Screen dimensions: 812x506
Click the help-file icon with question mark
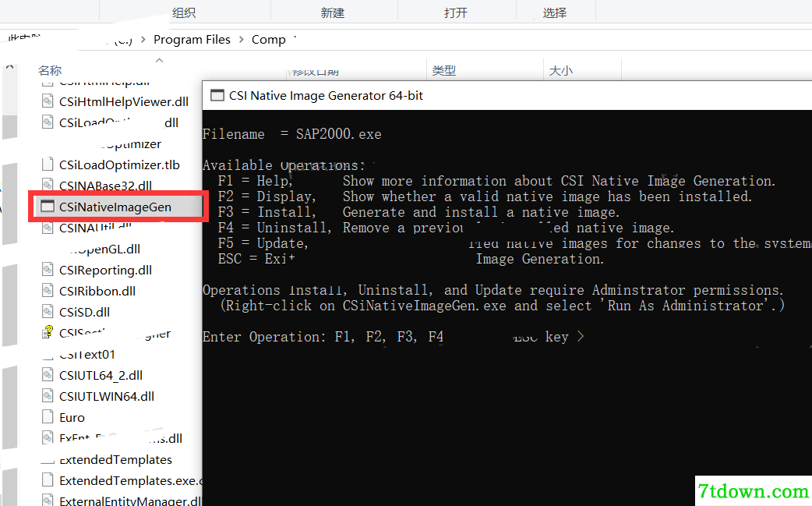[48, 332]
